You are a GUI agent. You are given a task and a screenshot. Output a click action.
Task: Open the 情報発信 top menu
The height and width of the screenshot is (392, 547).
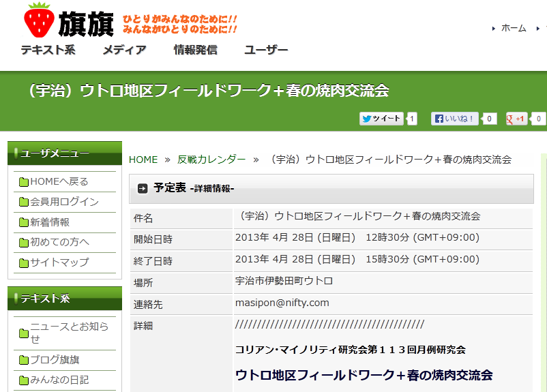(195, 50)
